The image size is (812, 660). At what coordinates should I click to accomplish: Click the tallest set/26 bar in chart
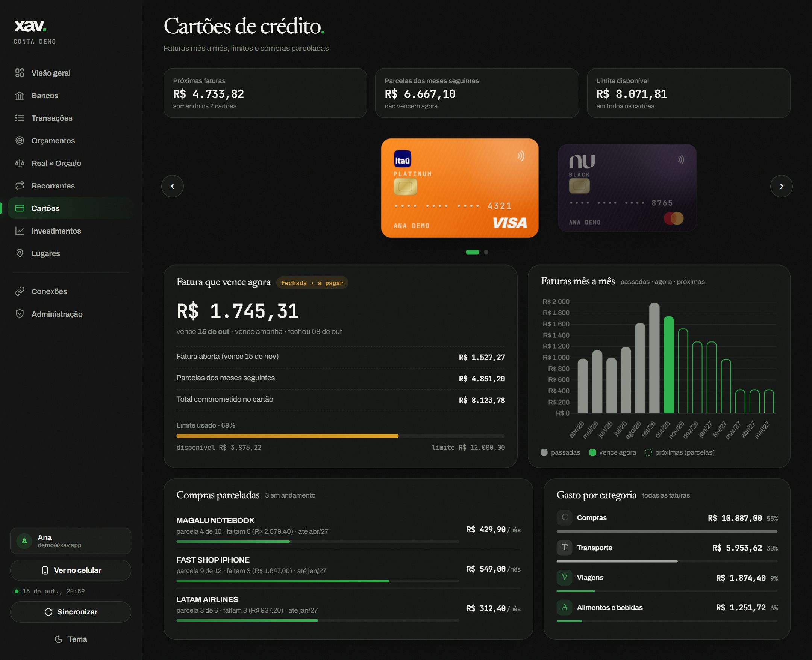click(654, 358)
